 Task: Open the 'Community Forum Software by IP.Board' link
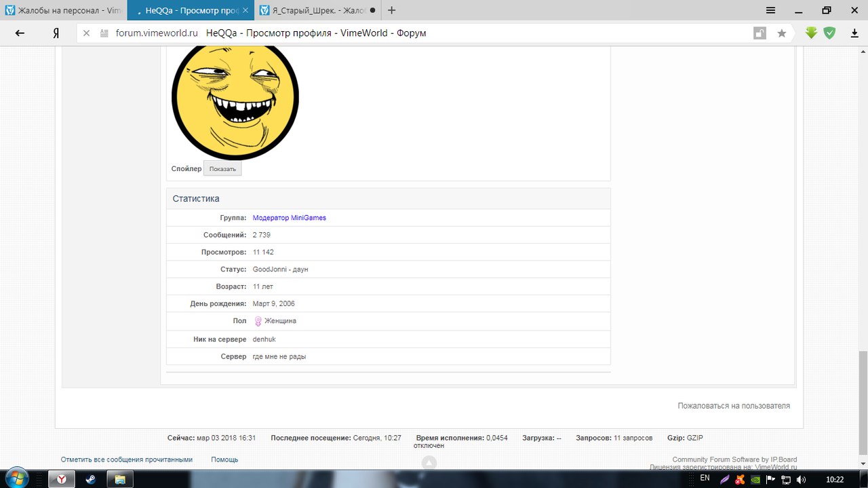click(x=735, y=459)
